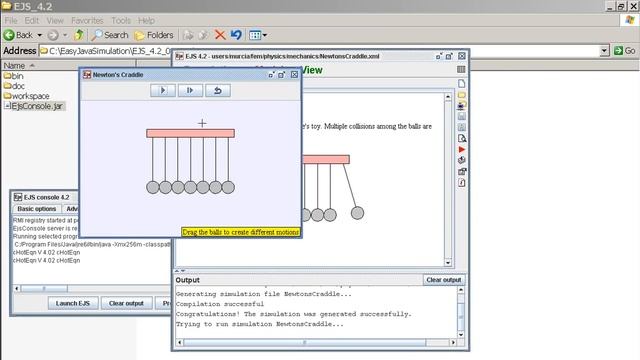Open the File menu in Explorer
The width and height of the screenshot is (640, 360).
pos(11,20)
